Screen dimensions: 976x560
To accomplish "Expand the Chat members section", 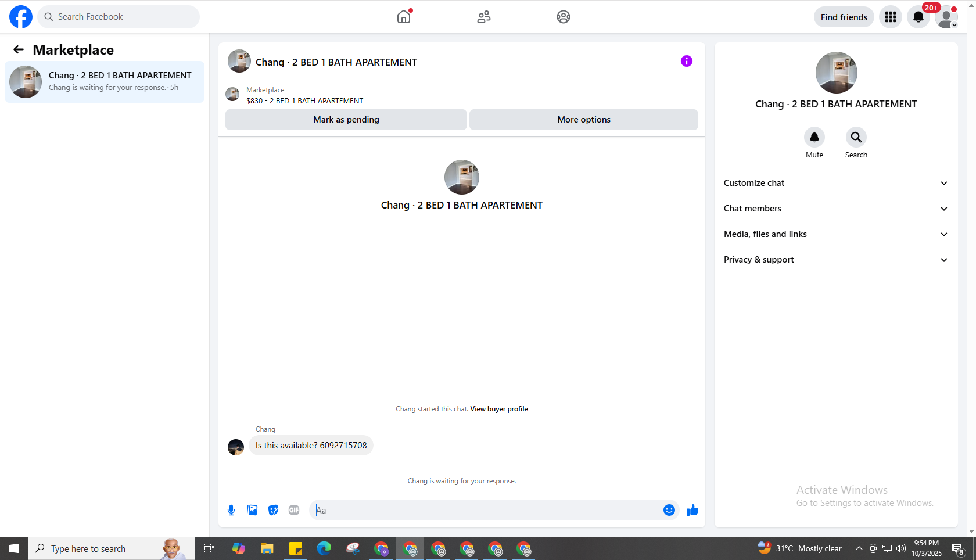I will coord(836,209).
